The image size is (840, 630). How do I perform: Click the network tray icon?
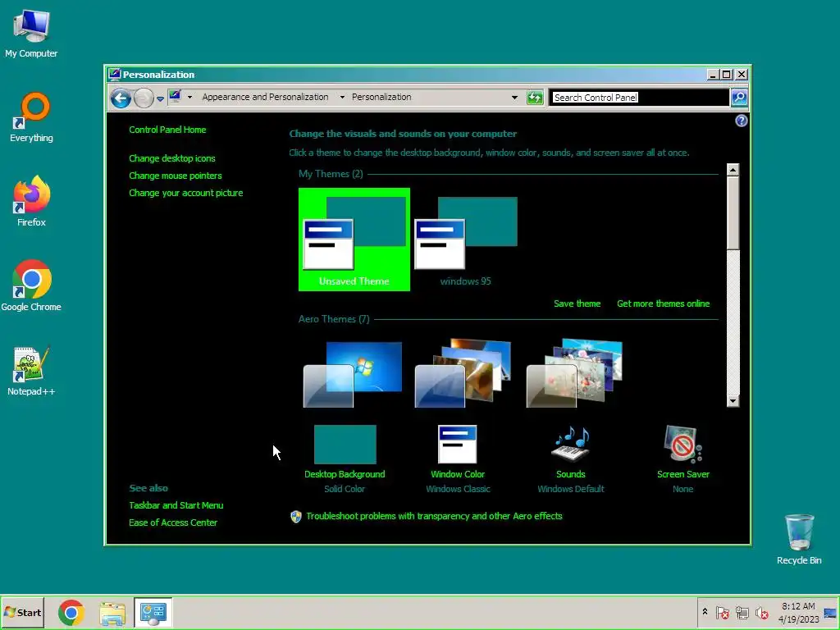click(x=742, y=612)
